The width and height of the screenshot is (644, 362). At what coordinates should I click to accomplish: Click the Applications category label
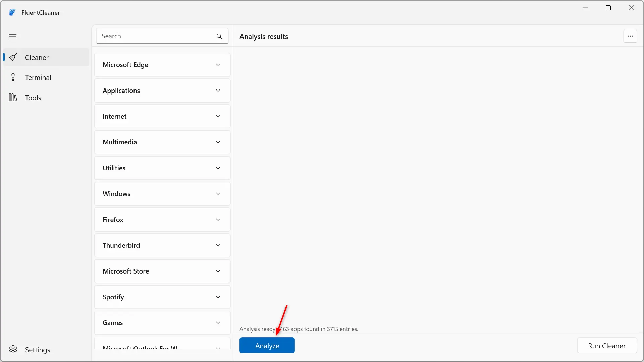[121, 90]
